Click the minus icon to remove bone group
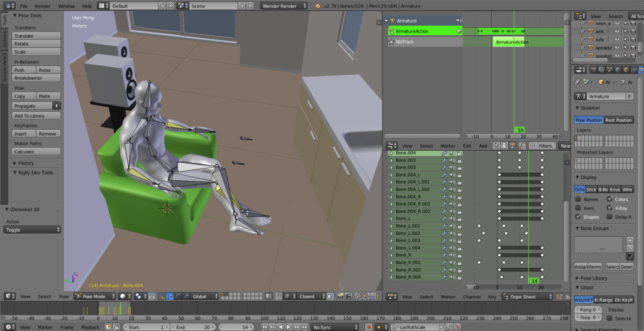 (x=630, y=248)
